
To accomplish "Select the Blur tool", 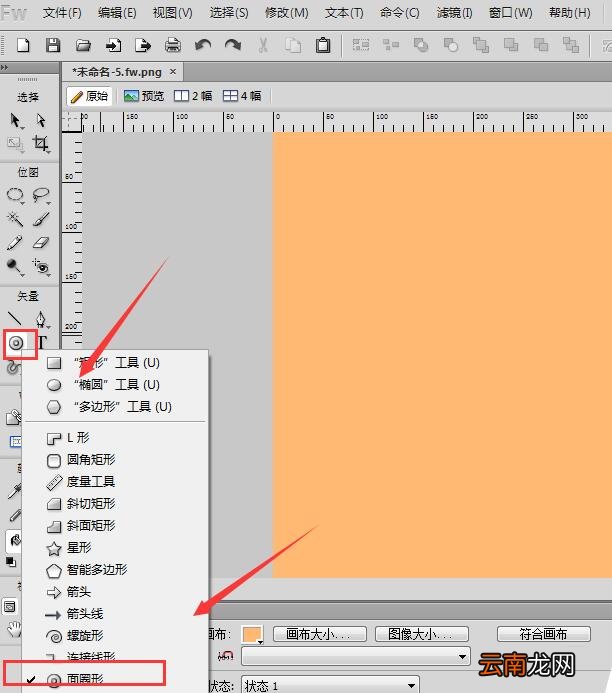I will point(15,267).
